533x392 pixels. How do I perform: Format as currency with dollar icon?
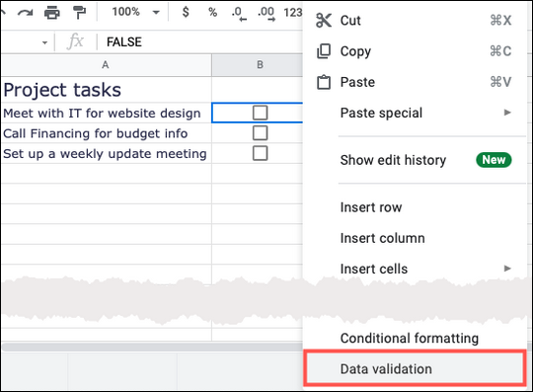[x=186, y=12]
